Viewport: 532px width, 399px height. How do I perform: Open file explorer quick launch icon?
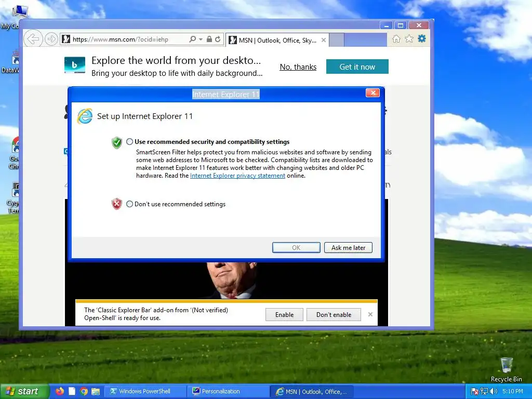point(96,391)
